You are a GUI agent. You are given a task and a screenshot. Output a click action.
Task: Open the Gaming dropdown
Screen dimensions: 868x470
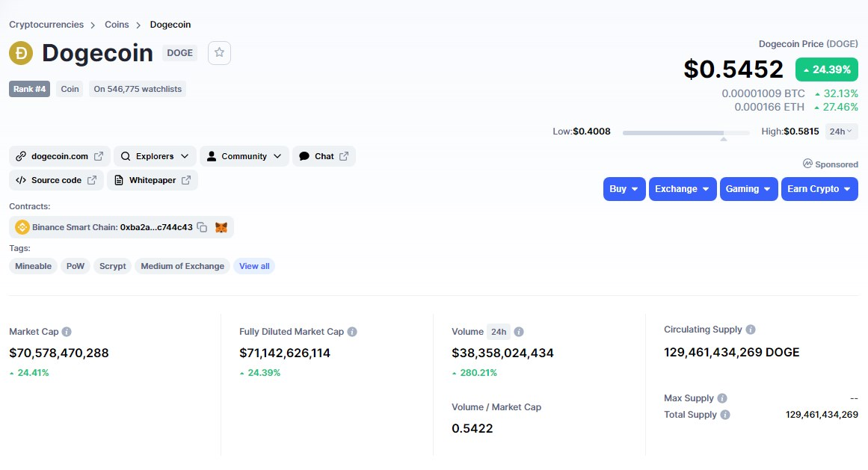(749, 189)
